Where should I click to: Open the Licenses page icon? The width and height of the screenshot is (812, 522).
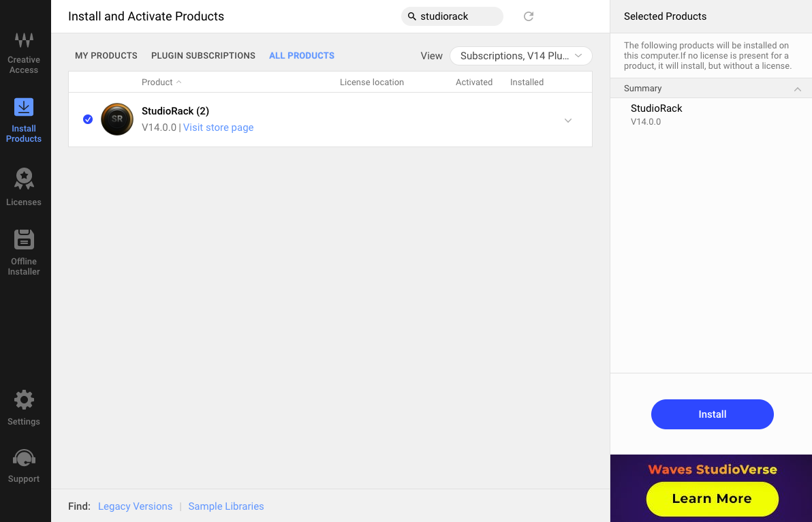[24, 179]
